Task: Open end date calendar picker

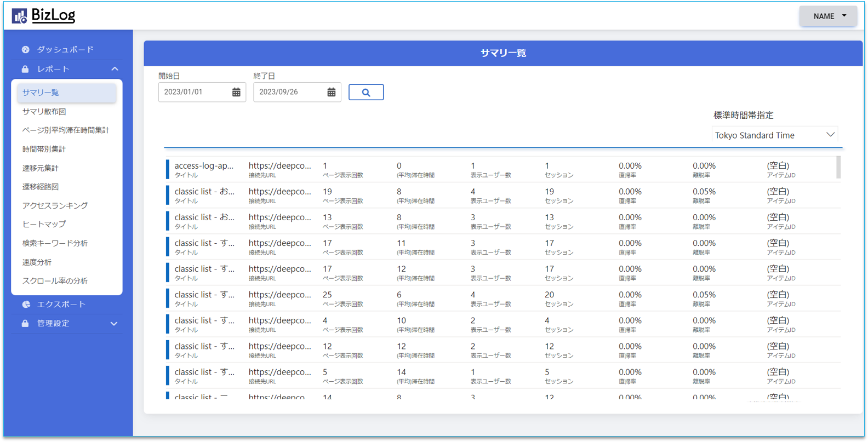Action: pyautogui.click(x=332, y=92)
